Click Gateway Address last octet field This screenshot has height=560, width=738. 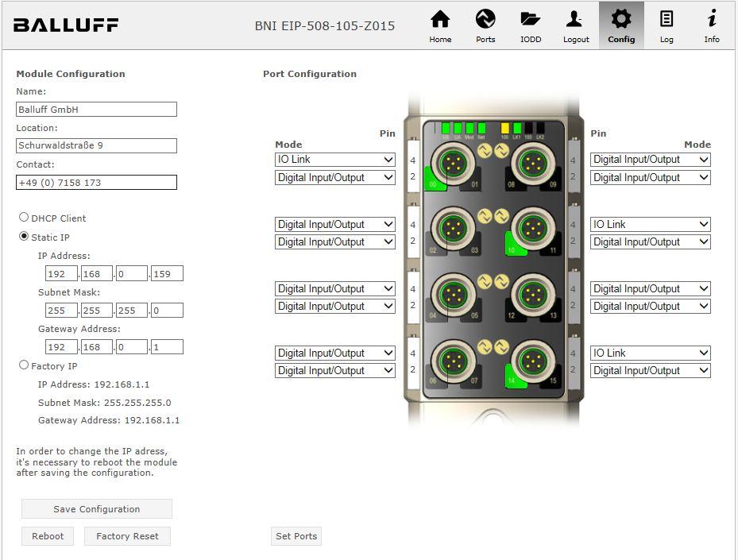pyautogui.click(x=167, y=347)
